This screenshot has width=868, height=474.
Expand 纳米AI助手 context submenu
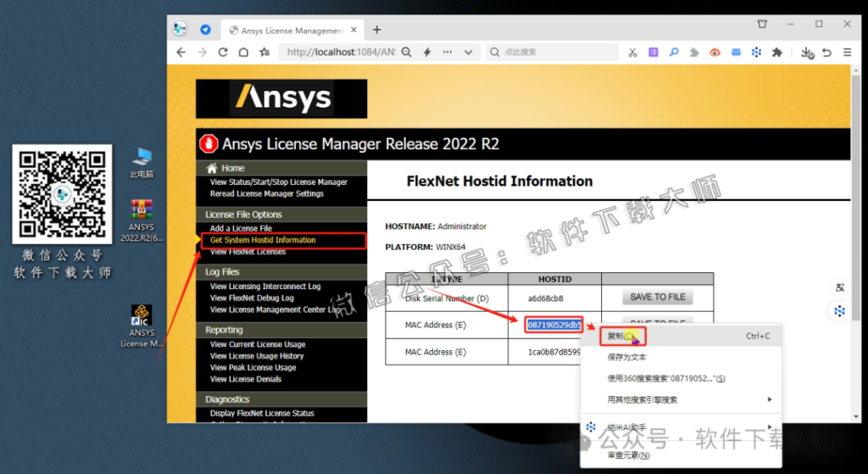pos(681,427)
